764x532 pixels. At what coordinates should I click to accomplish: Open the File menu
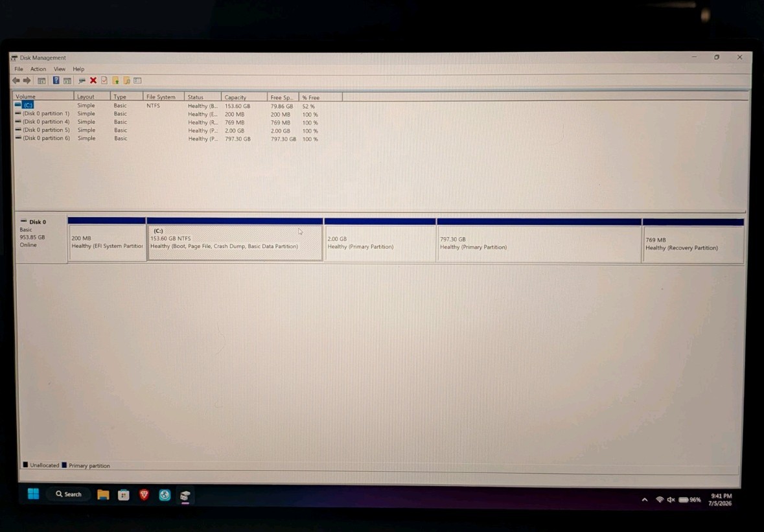(19, 69)
